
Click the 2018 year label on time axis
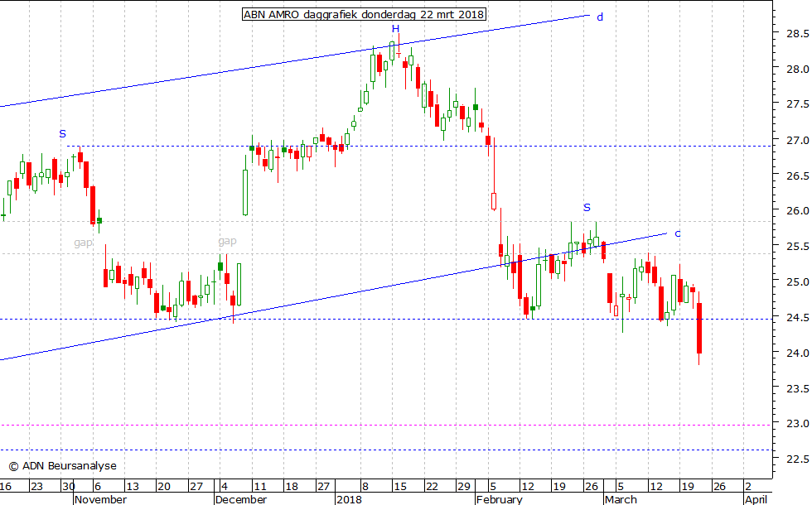click(x=349, y=499)
